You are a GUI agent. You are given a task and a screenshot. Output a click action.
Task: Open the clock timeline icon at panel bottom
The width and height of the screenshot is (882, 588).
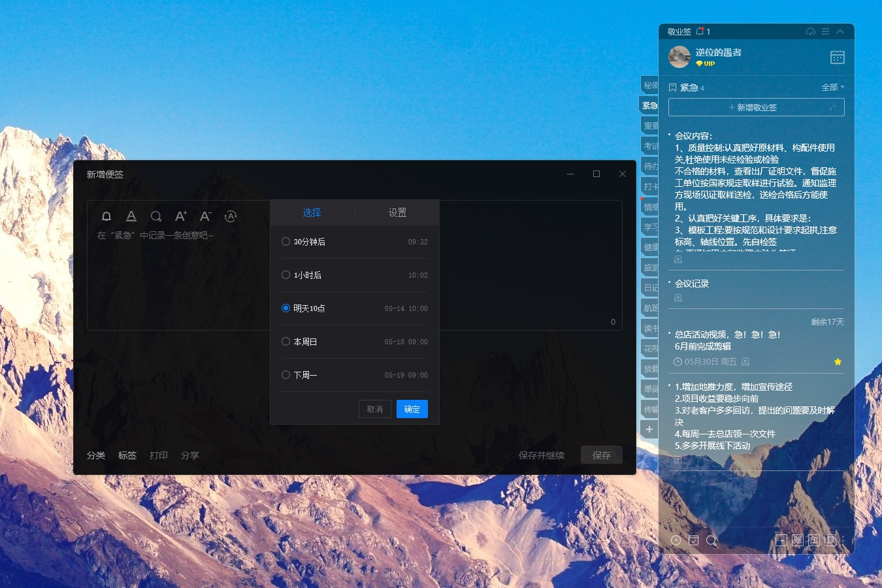676,540
